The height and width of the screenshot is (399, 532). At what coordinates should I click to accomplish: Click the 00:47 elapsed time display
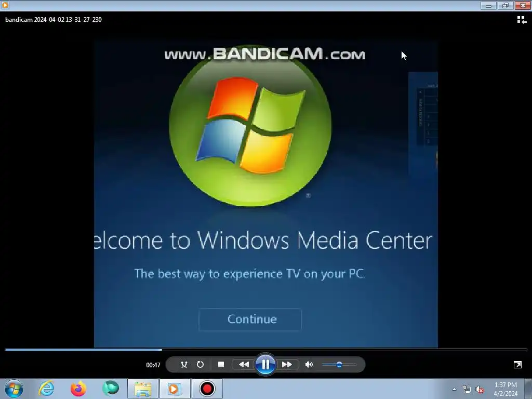point(153,365)
